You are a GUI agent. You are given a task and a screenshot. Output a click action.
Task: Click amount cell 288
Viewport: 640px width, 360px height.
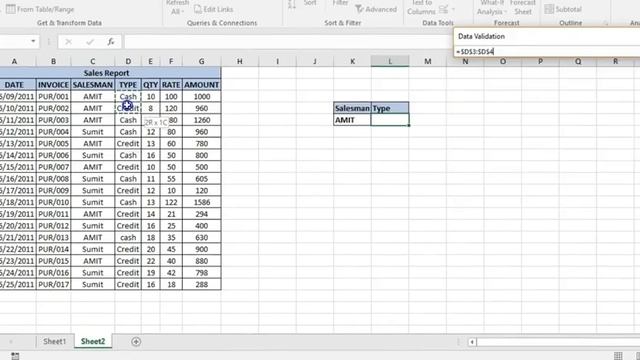(202, 284)
